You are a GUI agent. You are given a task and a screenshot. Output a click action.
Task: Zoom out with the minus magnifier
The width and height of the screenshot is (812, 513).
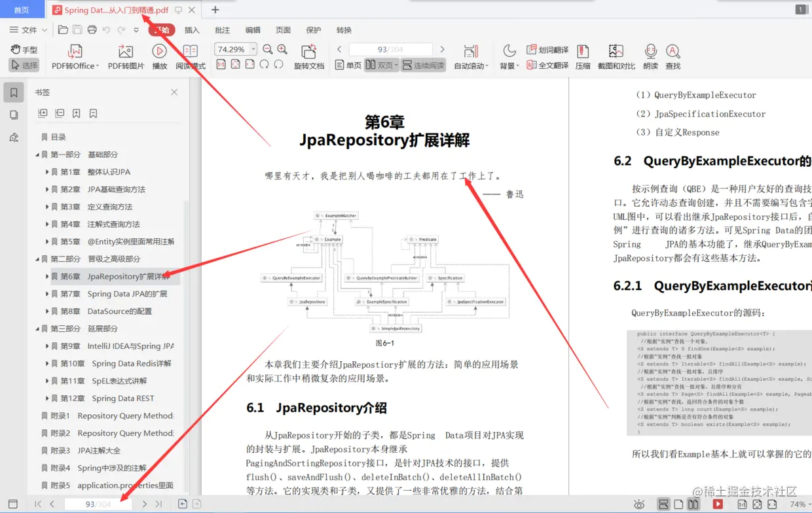tap(268, 49)
